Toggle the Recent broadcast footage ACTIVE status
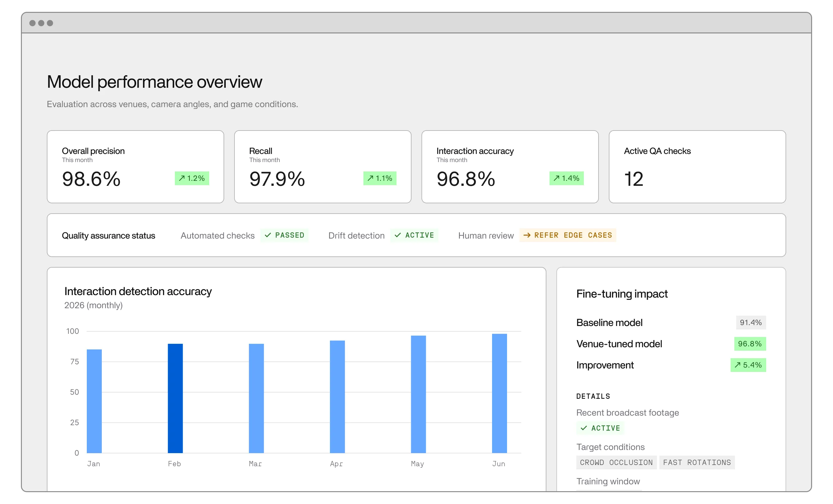 (x=600, y=428)
